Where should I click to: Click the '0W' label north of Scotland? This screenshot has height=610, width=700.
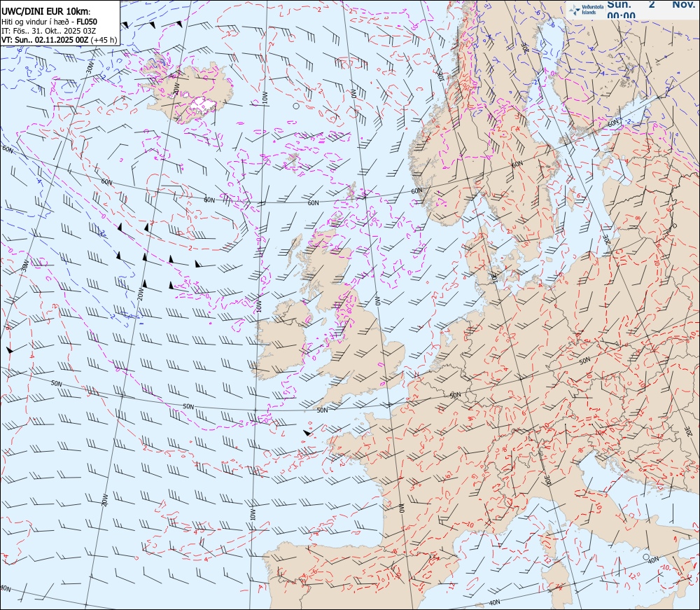(x=352, y=93)
